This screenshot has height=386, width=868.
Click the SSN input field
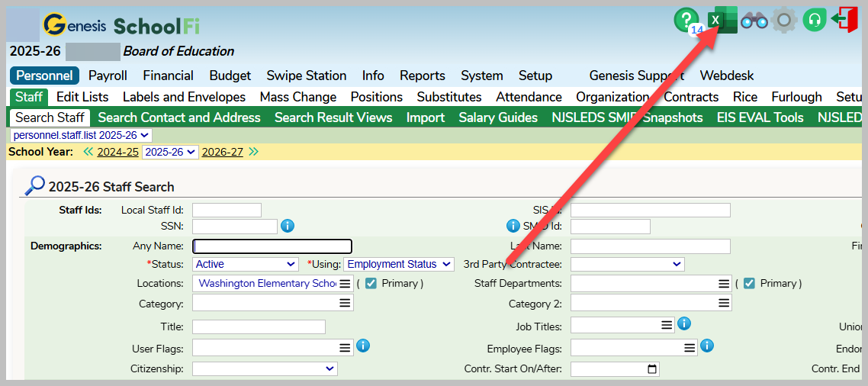click(x=235, y=227)
